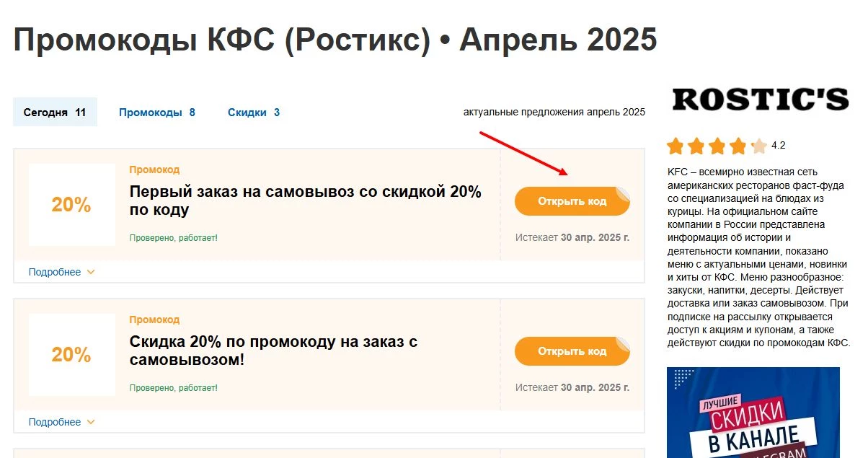Click the first star in the rating
Viewport: 868px width, 458px height.
click(676, 145)
